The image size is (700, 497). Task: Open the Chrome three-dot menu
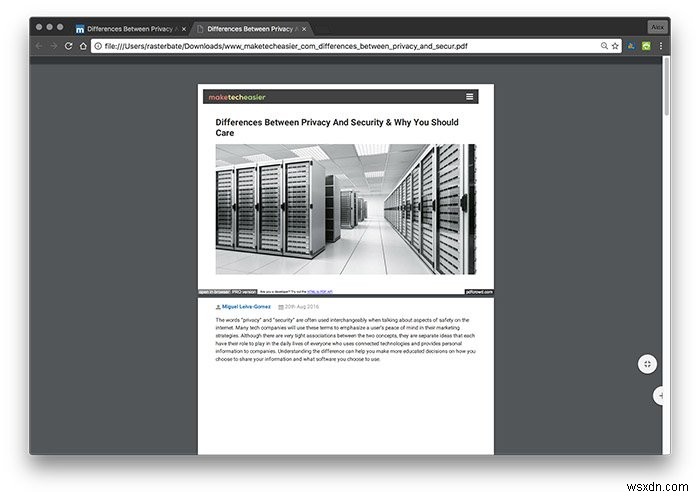click(661, 46)
